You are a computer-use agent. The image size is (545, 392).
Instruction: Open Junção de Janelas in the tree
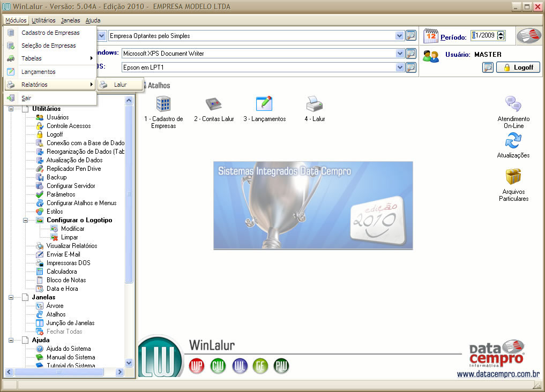pyautogui.click(x=71, y=323)
